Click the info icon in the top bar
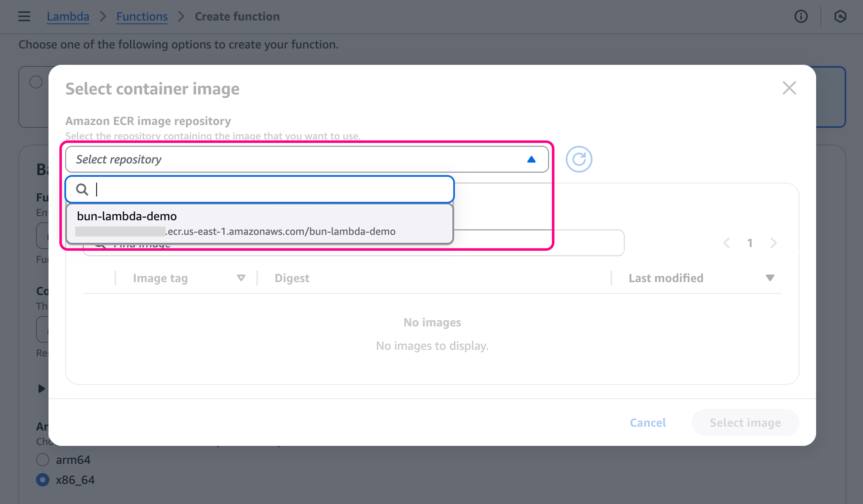The image size is (863, 504). (x=801, y=17)
